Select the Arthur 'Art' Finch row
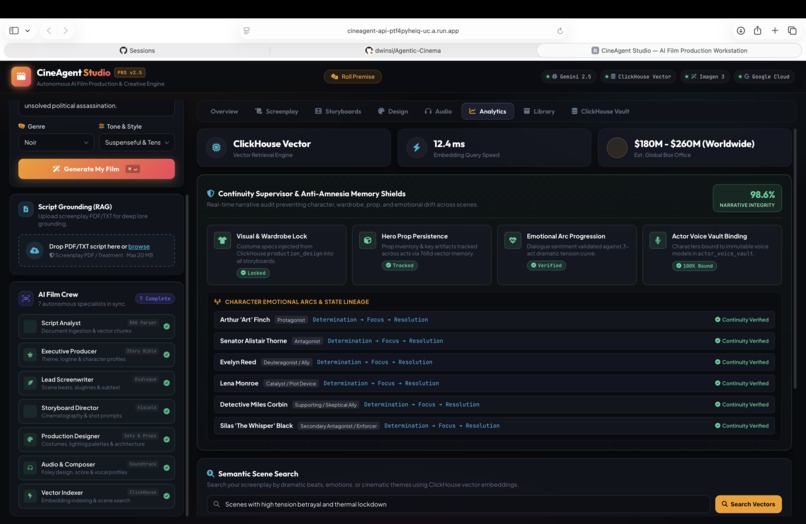 (x=494, y=320)
